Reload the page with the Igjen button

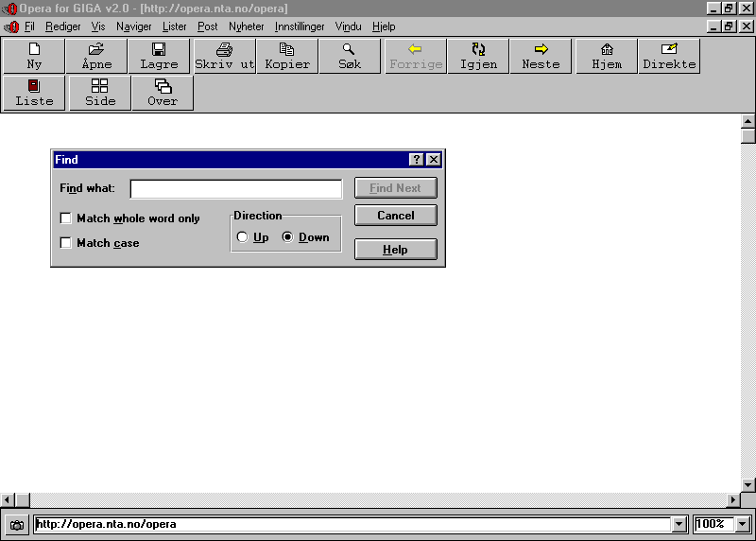click(x=478, y=57)
